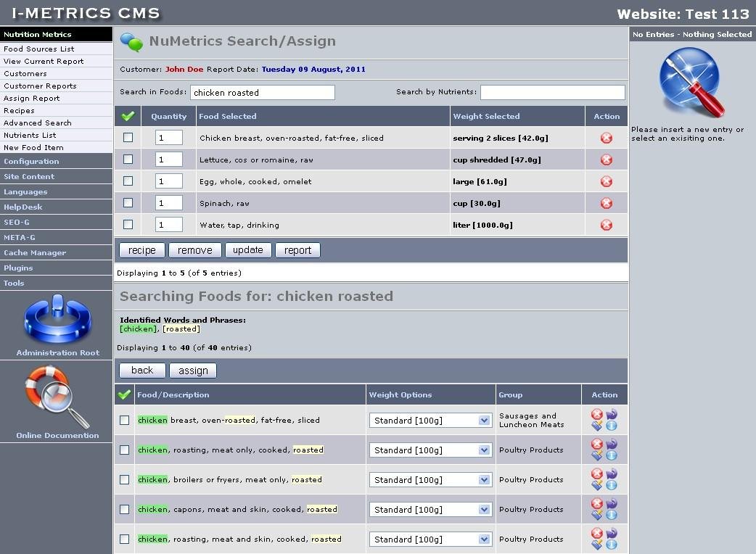Viewport: 756px width, 554px height.
Task: Check the chicken capons search result checkbox
Action: coord(124,509)
